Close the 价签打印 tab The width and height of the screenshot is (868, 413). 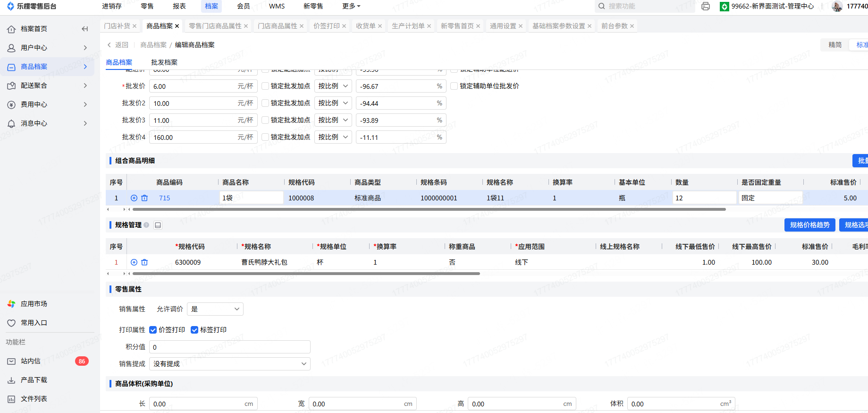[x=344, y=26]
